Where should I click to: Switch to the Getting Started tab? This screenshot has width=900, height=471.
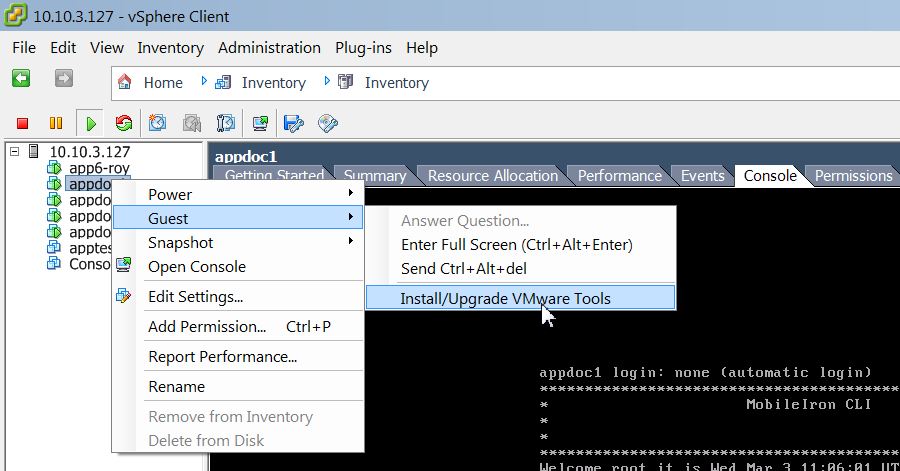(274, 176)
